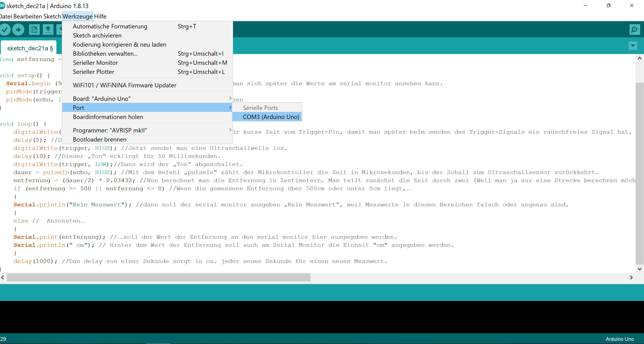
Task: Click the vertical scrollbar down arrow
Action: click(639, 269)
